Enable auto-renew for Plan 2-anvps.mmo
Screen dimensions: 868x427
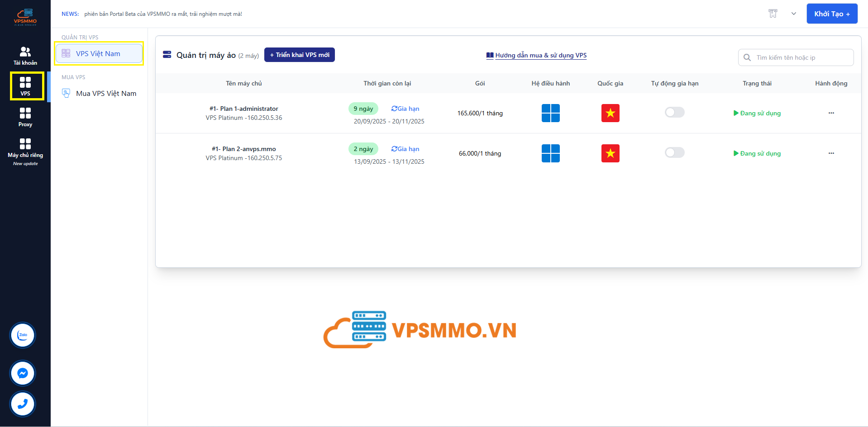674,153
